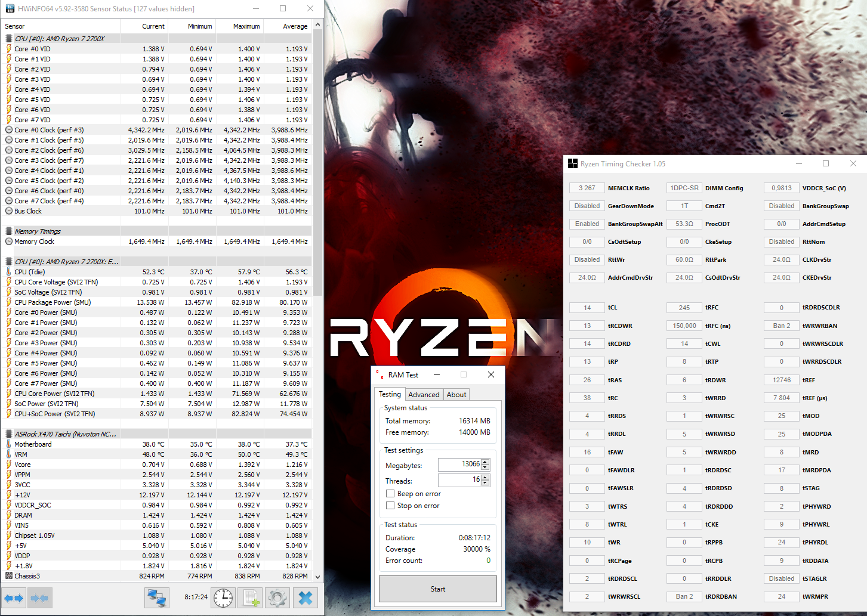Image resolution: width=867 pixels, height=616 pixels.
Task: Minimize the RAM Test window
Action: click(437, 374)
